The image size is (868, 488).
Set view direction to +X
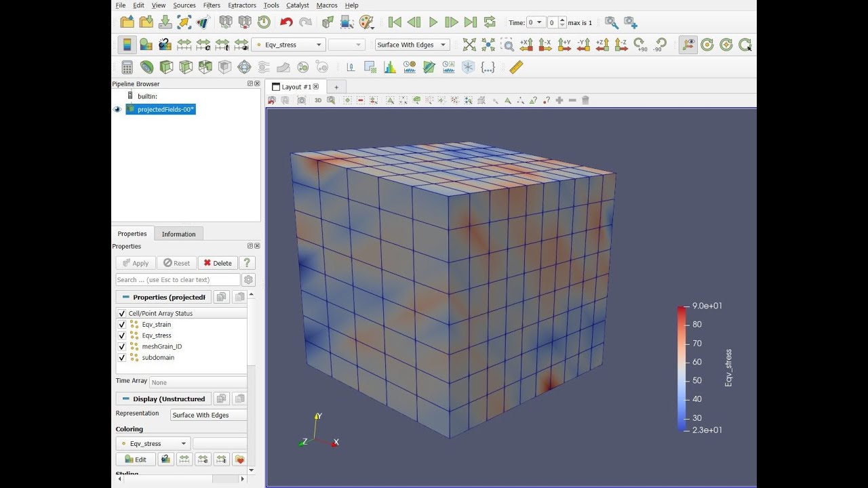click(x=526, y=45)
